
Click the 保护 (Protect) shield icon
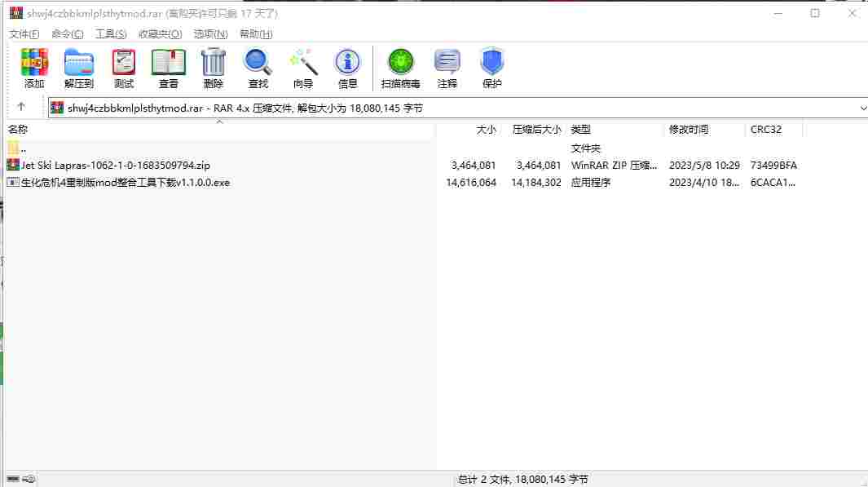491,68
